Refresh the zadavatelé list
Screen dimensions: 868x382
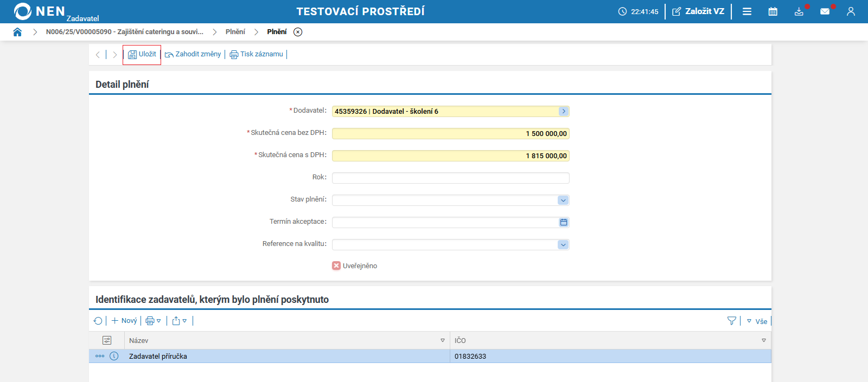pos(98,321)
